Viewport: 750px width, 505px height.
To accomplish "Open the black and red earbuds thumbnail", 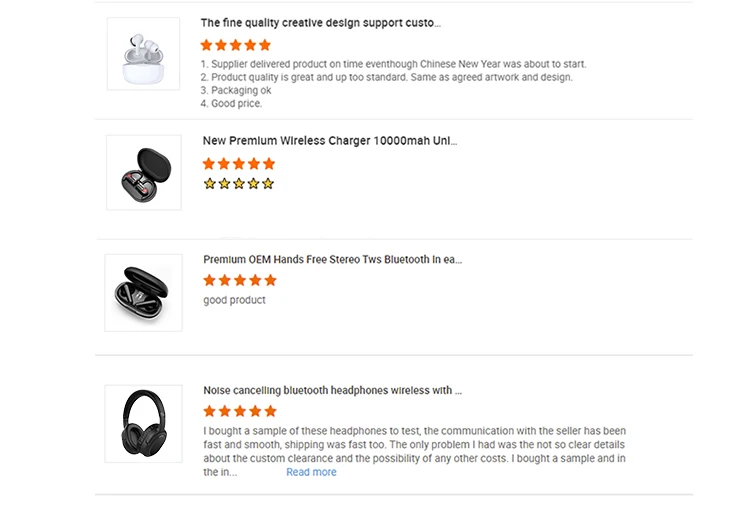I will [x=144, y=172].
